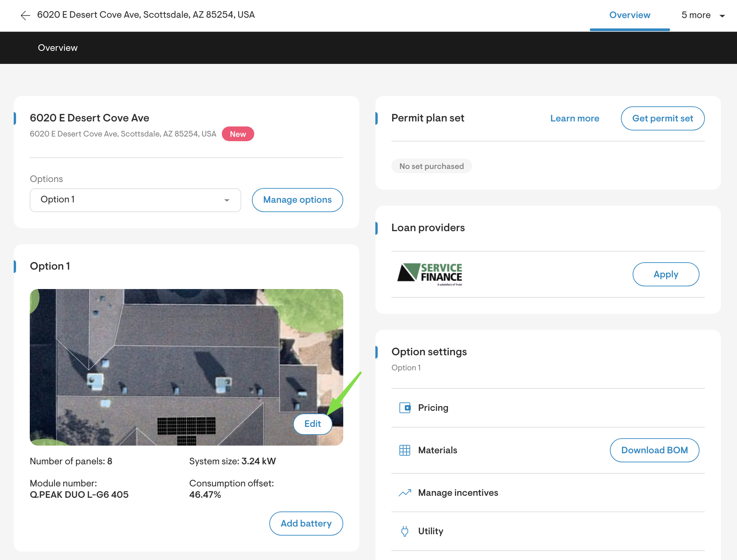Expand the 5 more dropdown arrow

[722, 16]
